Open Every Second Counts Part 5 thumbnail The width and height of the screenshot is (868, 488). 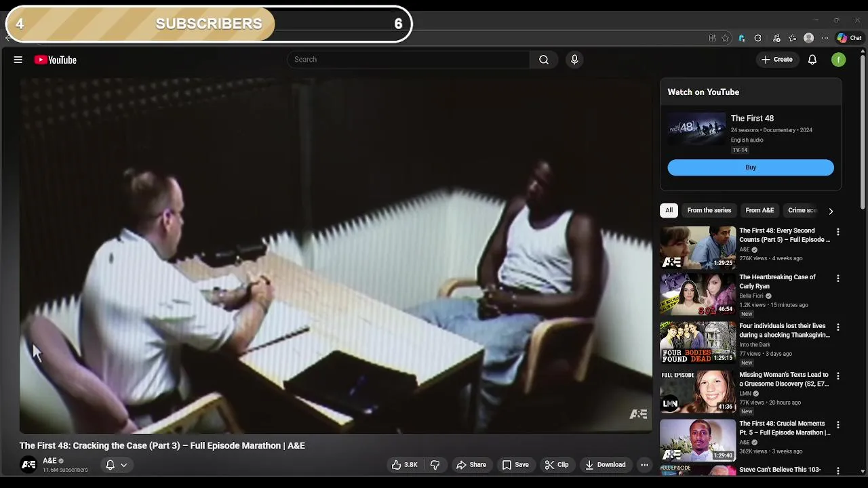[x=698, y=247]
